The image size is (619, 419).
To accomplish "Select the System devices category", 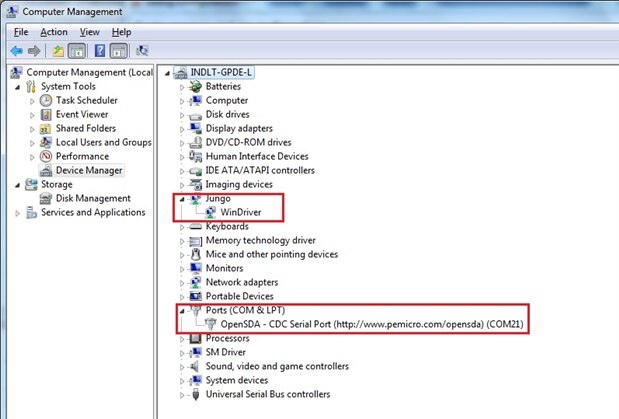I will click(x=237, y=380).
